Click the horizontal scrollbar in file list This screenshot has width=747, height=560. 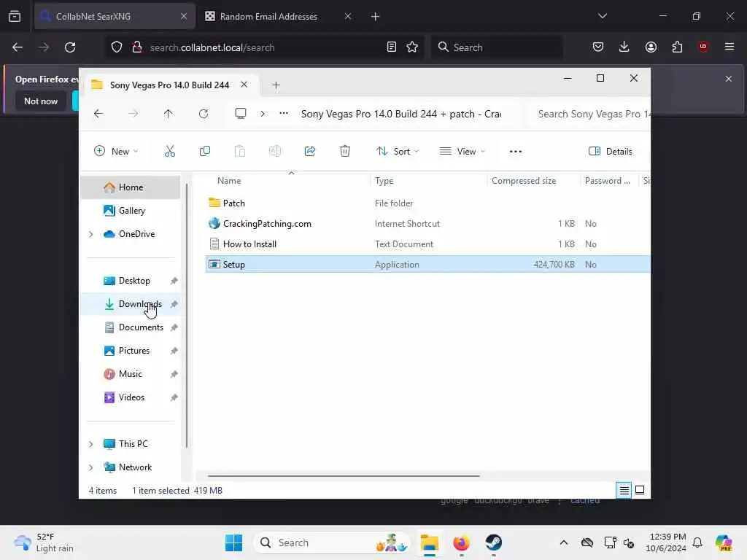pyautogui.click(x=344, y=475)
